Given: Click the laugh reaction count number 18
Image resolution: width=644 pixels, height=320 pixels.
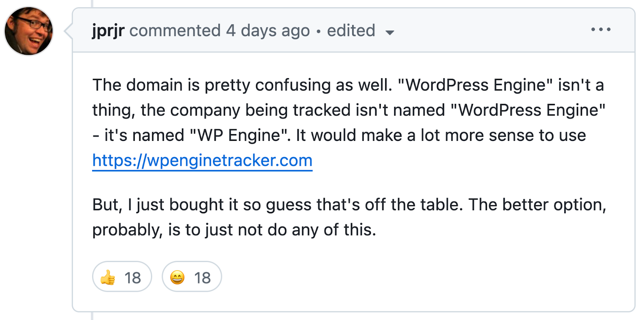Looking at the screenshot, I should pos(202,278).
